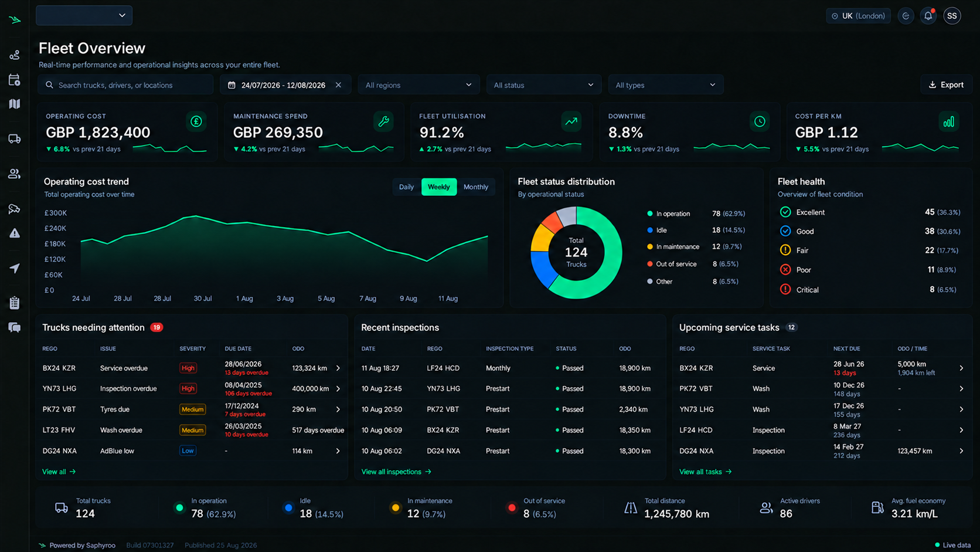
Task: Click the calendar icon in date range field
Action: tap(232, 85)
